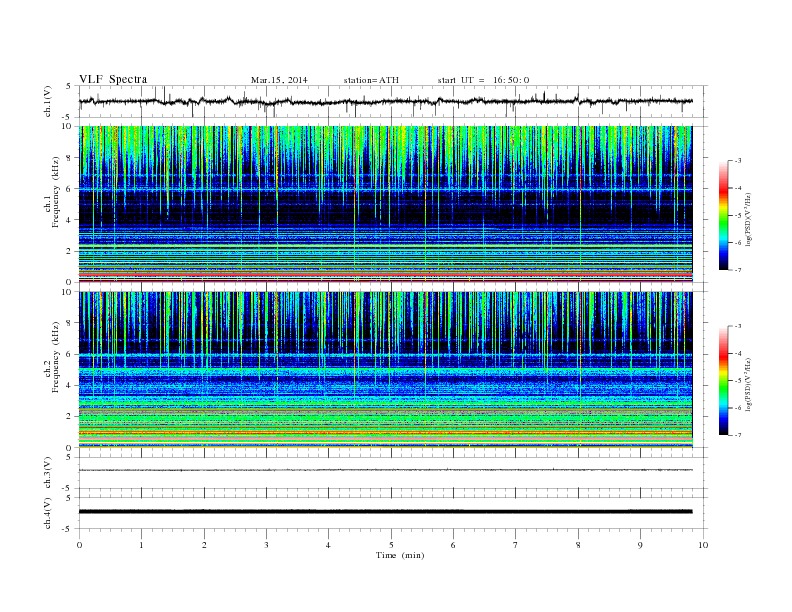Click time axis tick label '8'
Image resolution: width=792 pixels, height=612 pixels.
tap(578, 545)
